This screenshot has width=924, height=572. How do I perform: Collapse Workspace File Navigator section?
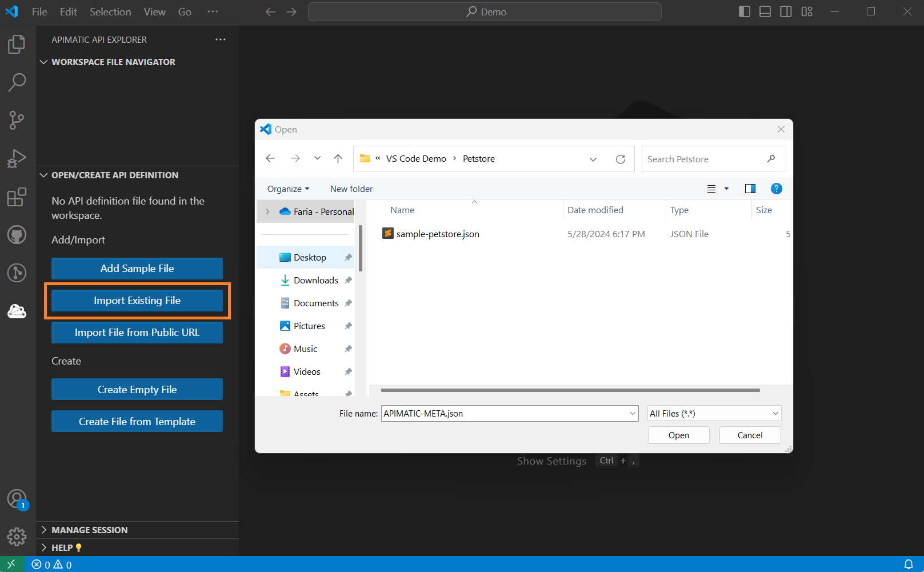click(x=43, y=62)
